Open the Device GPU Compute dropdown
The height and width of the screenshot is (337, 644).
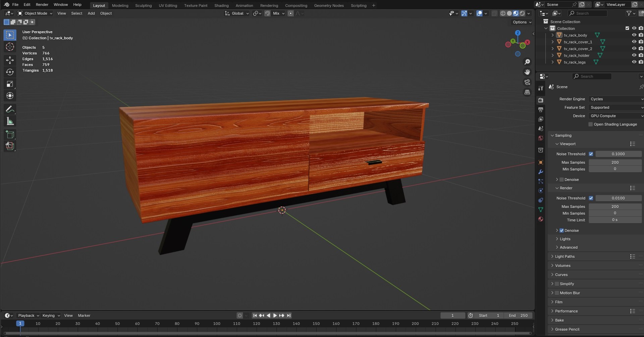616,116
